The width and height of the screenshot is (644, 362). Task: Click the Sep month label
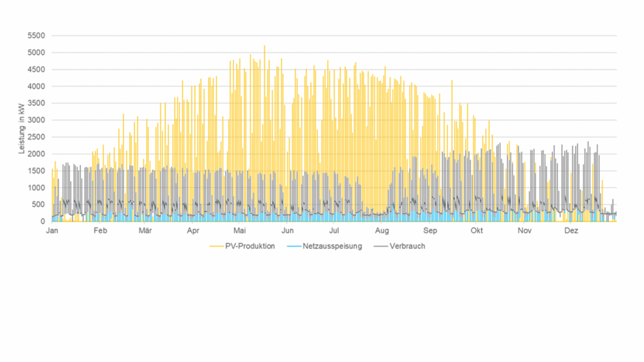tap(430, 231)
